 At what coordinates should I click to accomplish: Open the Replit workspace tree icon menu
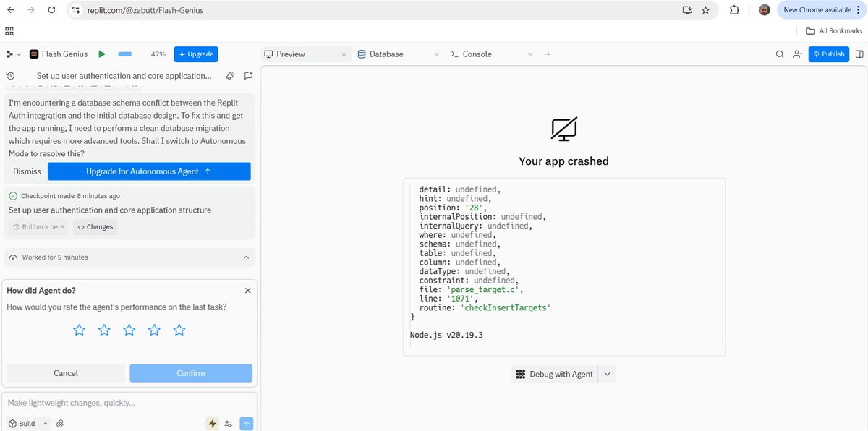coord(13,54)
